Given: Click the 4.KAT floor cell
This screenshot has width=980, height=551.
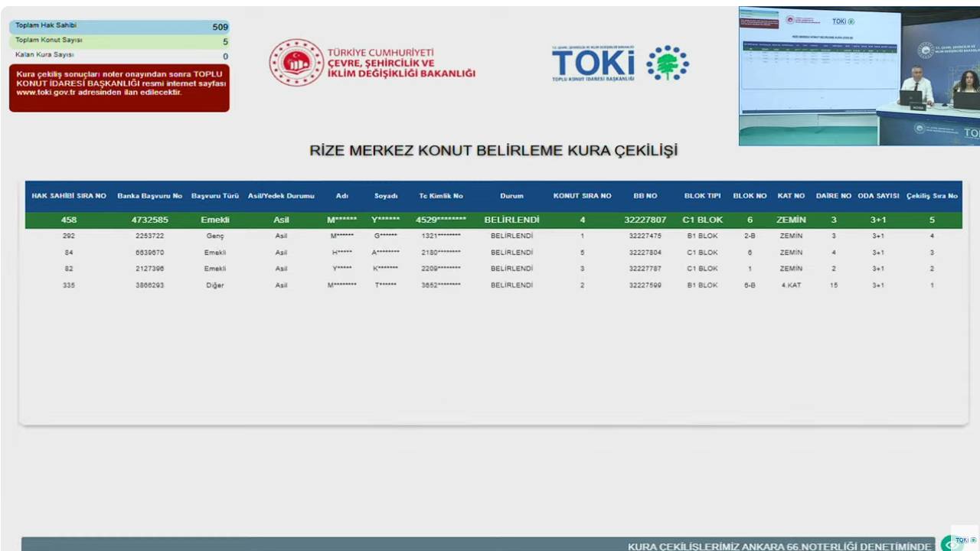Looking at the screenshot, I should tap(791, 285).
